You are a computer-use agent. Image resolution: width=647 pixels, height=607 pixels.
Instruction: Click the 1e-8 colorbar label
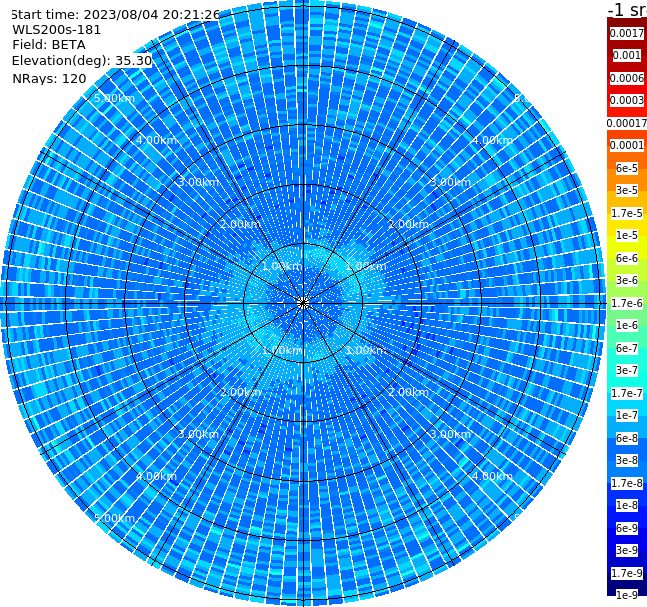627,505
